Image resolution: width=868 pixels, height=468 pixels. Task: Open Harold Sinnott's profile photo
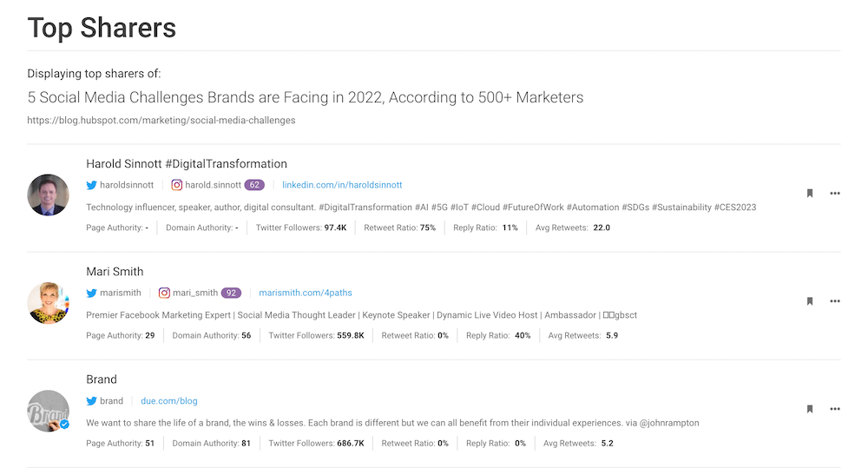[49, 194]
